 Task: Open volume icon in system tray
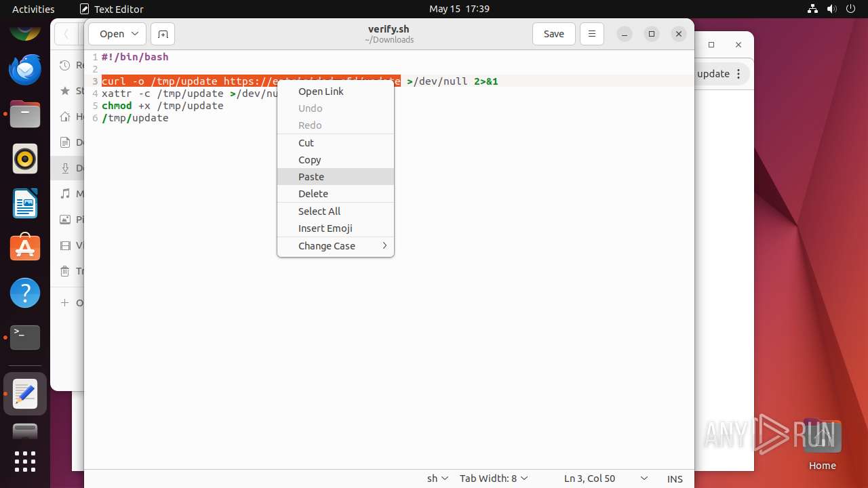pyautogui.click(x=833, y=9)
